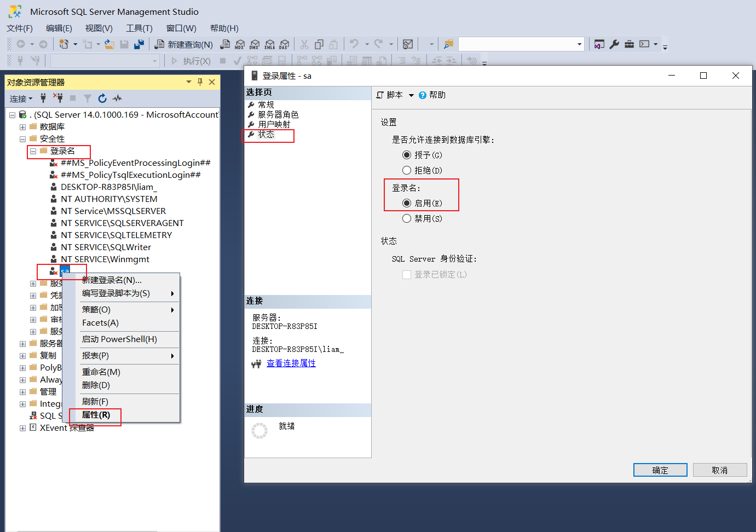Viewport: 756px width, 532px height.
Task: Click the DMX query icon
Action: 255,44
